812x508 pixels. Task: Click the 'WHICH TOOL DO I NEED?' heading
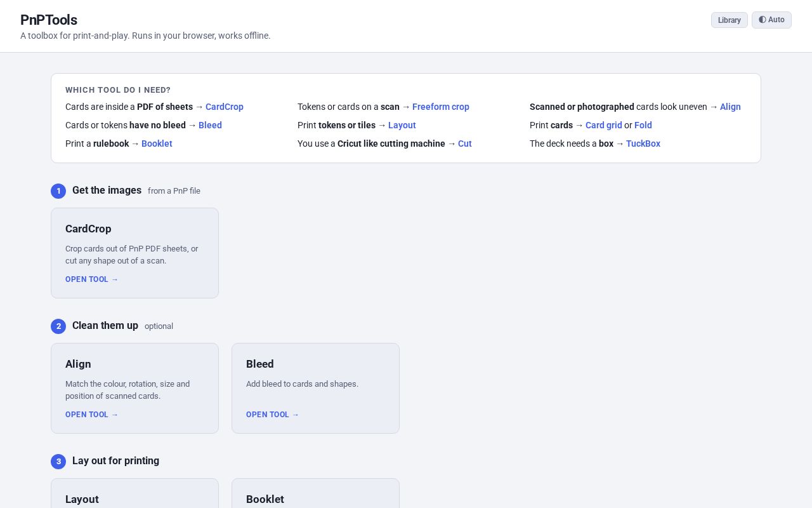[118, 90]
